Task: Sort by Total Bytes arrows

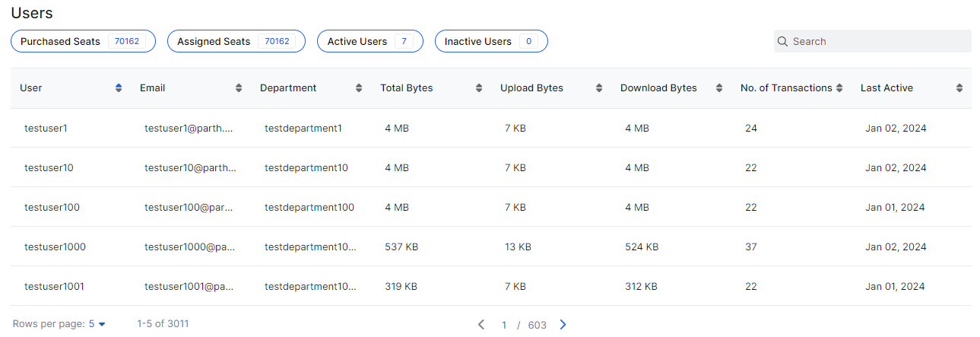Action: click(x=479, y=88)
